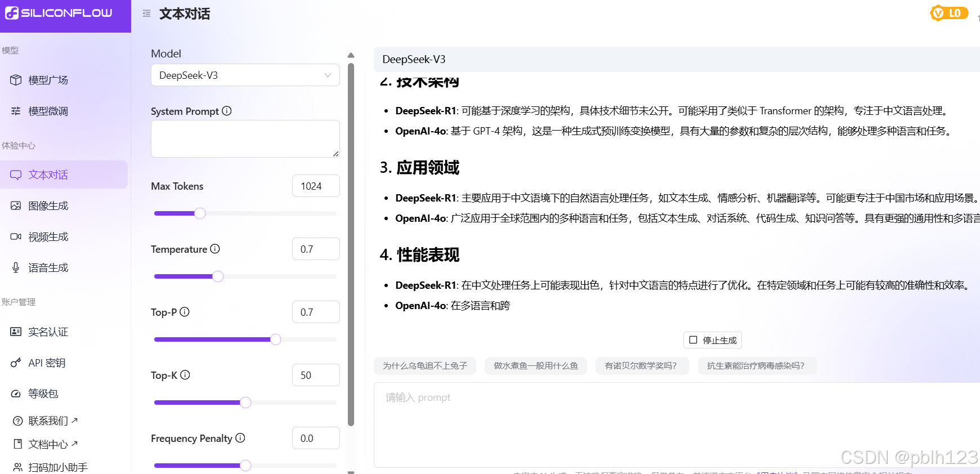Viewport: 980px width, 474px height.
Task: Click the settings panel scrollbar up arrow
Action: pos(351,55)
